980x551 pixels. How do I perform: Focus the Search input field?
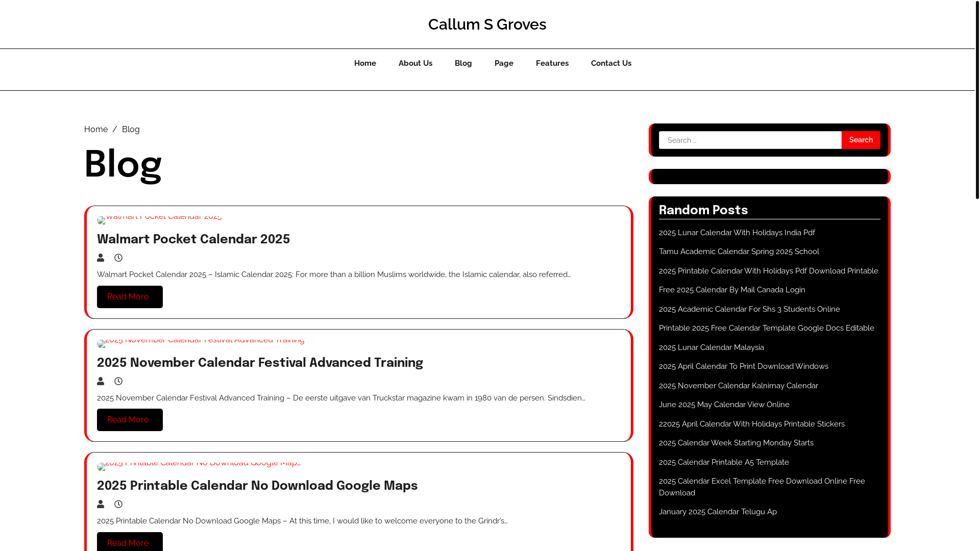coord(750,140)
